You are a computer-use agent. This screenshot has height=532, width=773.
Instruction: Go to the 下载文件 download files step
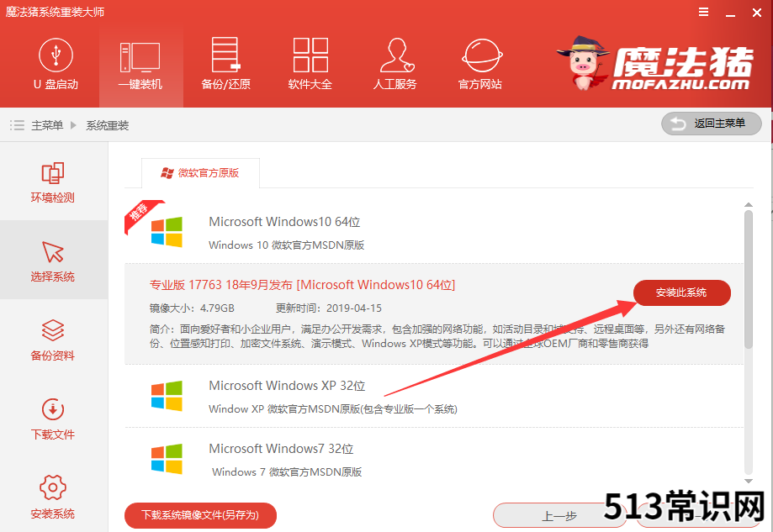click(x=53, y=419)
